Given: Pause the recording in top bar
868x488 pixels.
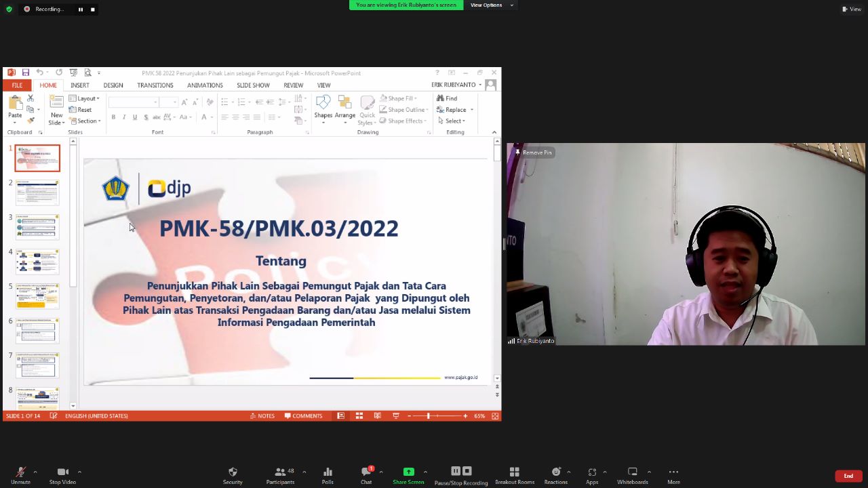Looking at the screenshot, I should 81,9.
